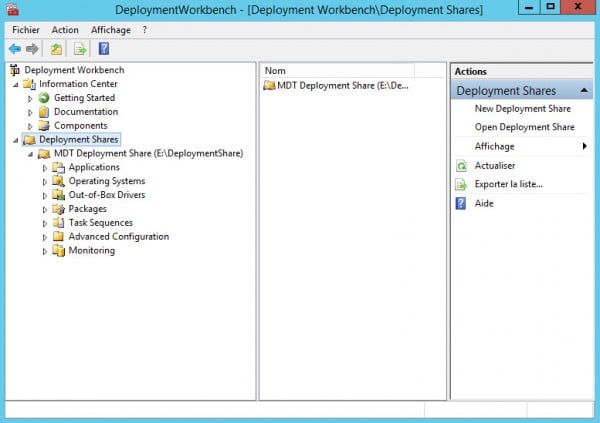Select the Operating Systems tree label
Viewport: 600px width, 423px height.
click(x=107, y=181)
